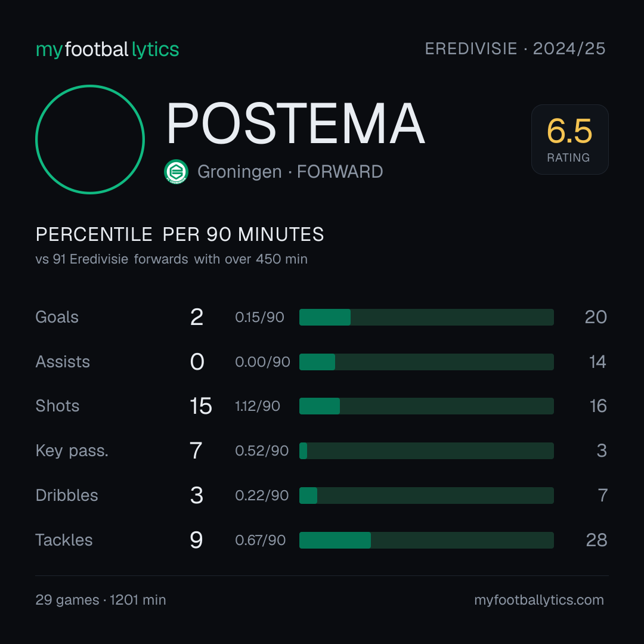Viewport: 644px width, 644px height.
Task: Open the myfootballytics.com link
Action: tap(539, 600)
